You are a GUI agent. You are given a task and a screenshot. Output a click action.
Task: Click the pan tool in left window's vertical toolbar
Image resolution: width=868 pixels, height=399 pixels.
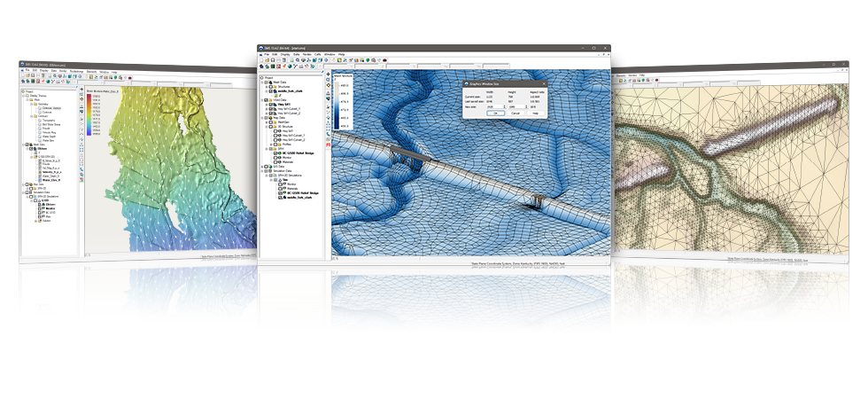click(x=81, y=90)
